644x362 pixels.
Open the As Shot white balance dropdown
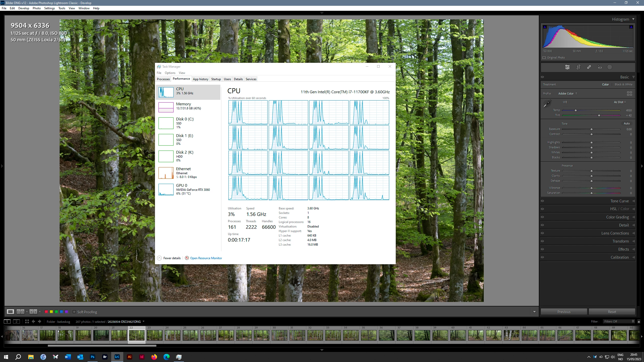[620, 102]
